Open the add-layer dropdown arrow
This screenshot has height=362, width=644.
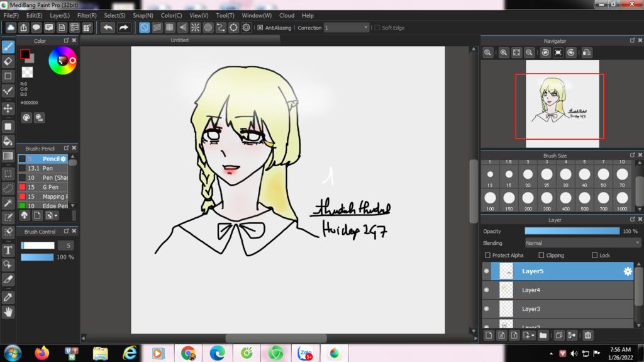(x=533, y=336)
